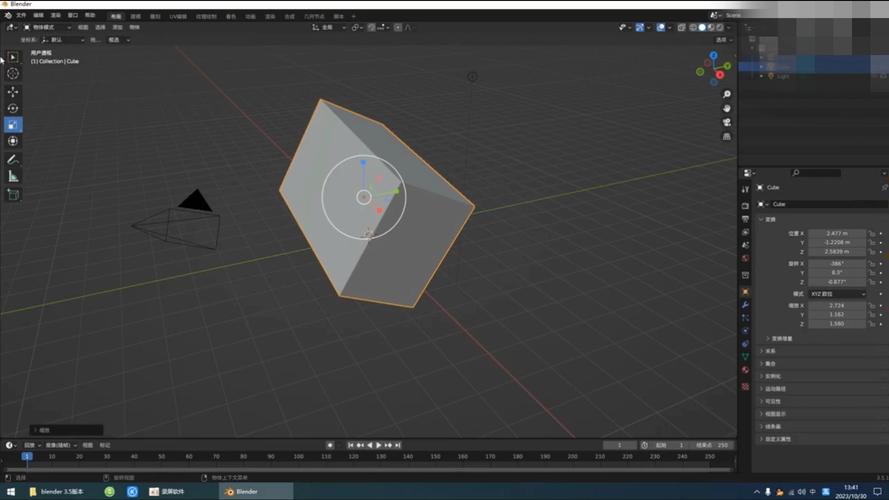This screenshot has height=500, width=889.
Task: Click the properties search field
Action: point(816,173)
